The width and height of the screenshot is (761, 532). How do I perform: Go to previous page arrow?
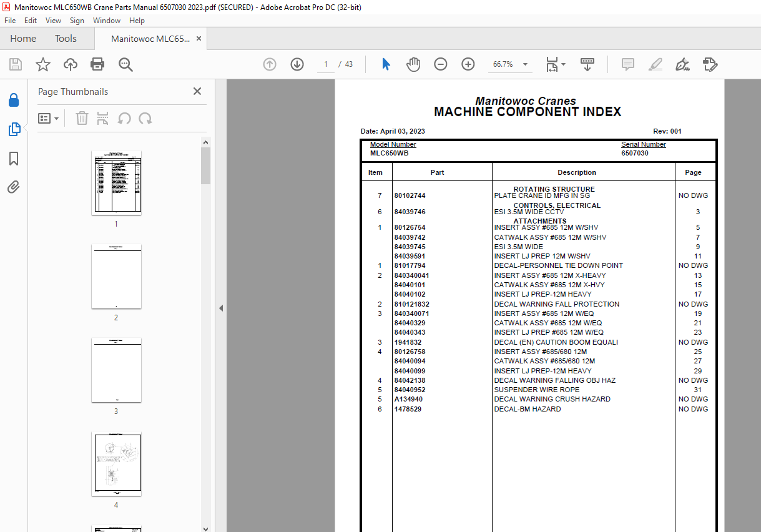(270, 64)
